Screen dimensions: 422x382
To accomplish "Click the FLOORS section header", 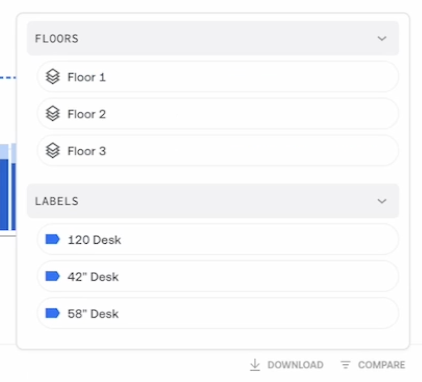I will pos(213,38).
